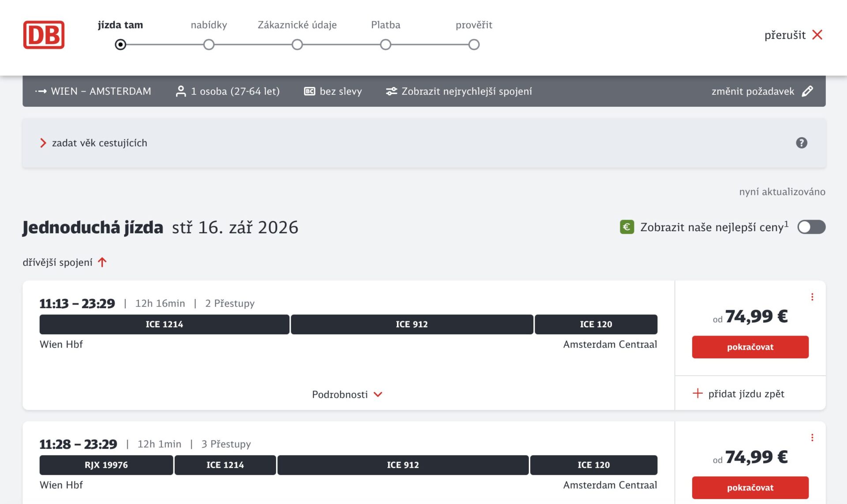Click ICE 912 segment in 11:28 connection
Image resolution: width=847 pixels, height=504 pixels.
pos(403,465)
